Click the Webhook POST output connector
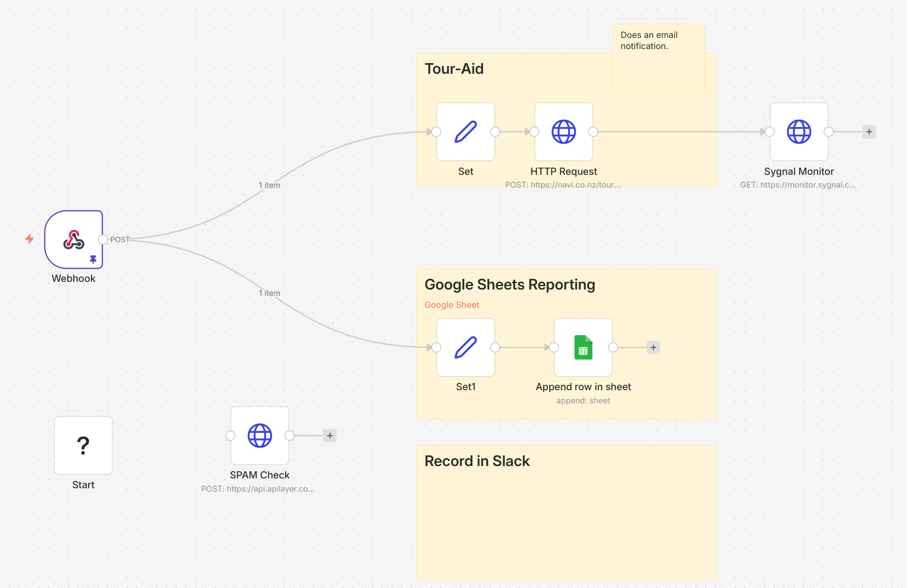 [103, 240]
